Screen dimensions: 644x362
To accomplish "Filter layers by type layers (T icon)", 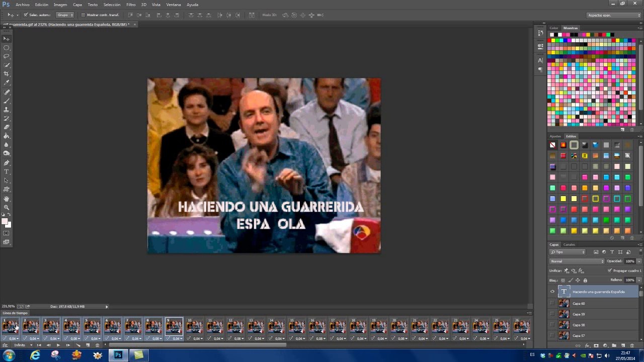I will pos(612,252).
